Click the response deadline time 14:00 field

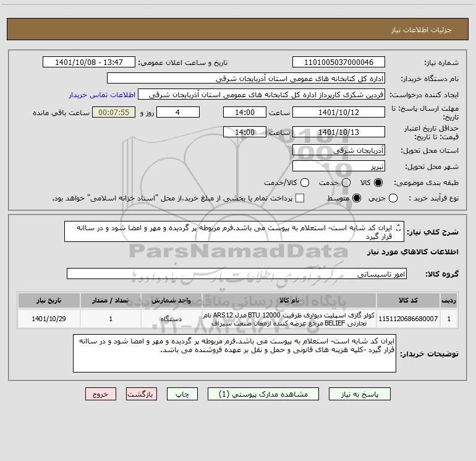point(245,112)
